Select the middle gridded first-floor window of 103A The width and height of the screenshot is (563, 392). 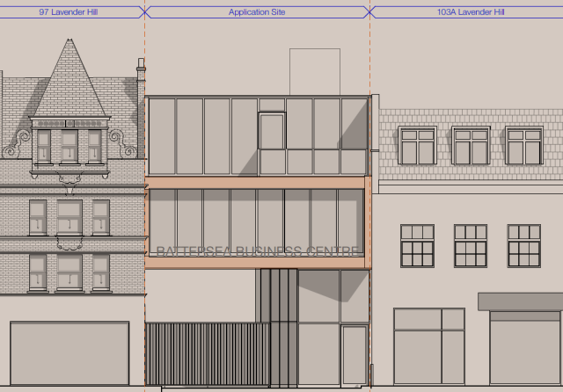coord(471,246)
